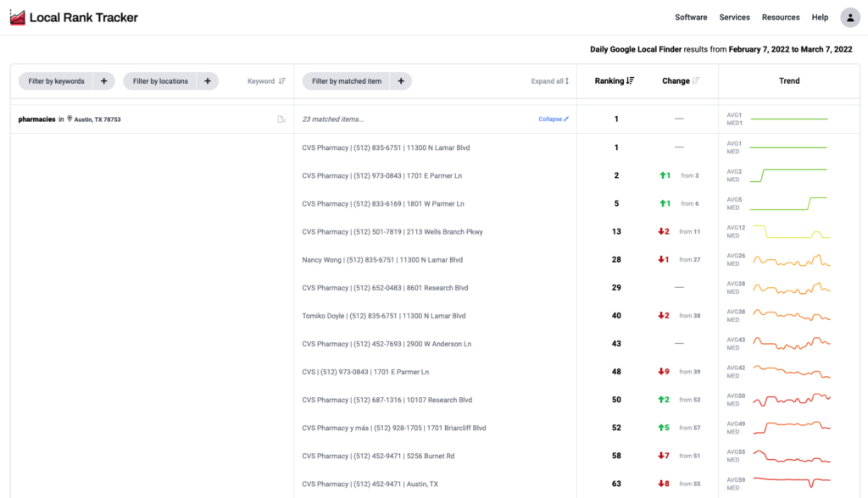868x498 pixels.
Task: Click plus icon beside Filter by matched item
Action: [401, 81]
